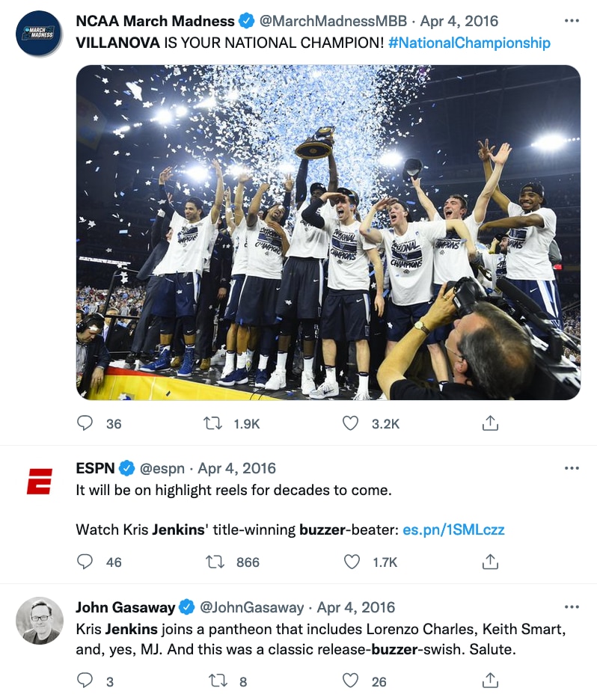Reply to the ESPN tweet
Screen dimensions: 597x700
coord(85,562)
